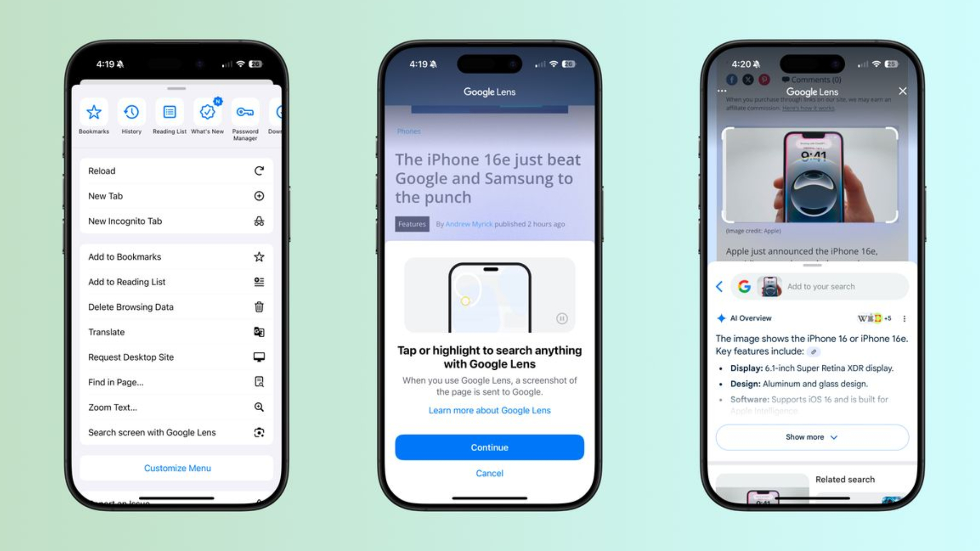This screenshot has height=551, width=980.
Task: Click the New Incognito Tab icon
Action: click(260, 221)
